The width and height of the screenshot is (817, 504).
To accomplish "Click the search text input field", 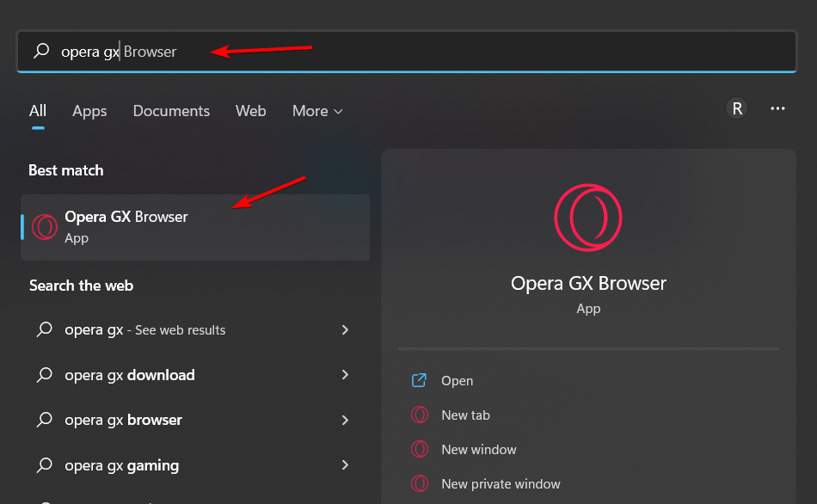I will pyautogui.click(x=407, y=51).
